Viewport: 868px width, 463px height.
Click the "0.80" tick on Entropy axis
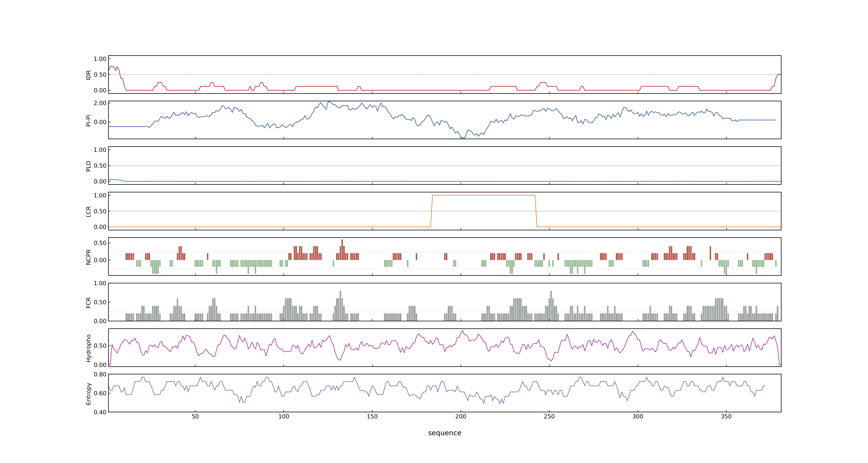(x=100, y=374)
